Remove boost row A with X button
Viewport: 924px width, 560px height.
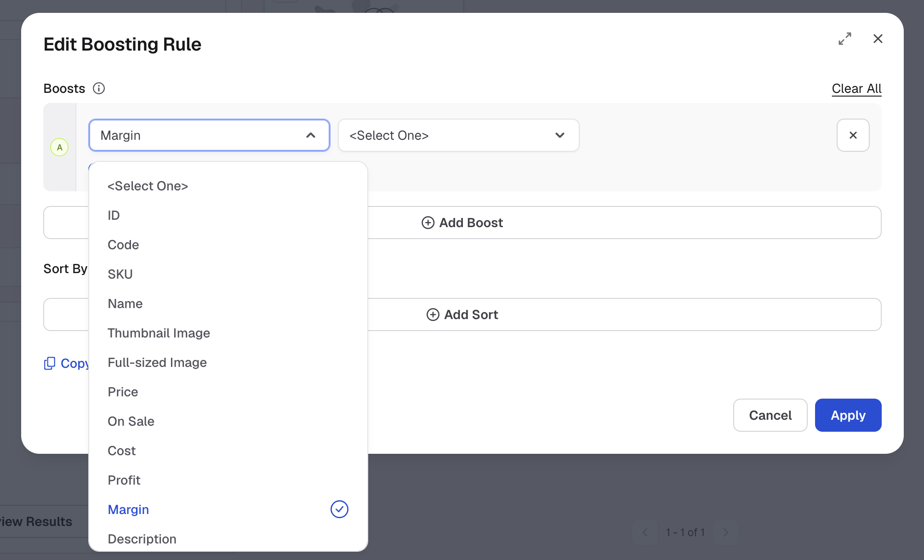click(x=853, y=135)
